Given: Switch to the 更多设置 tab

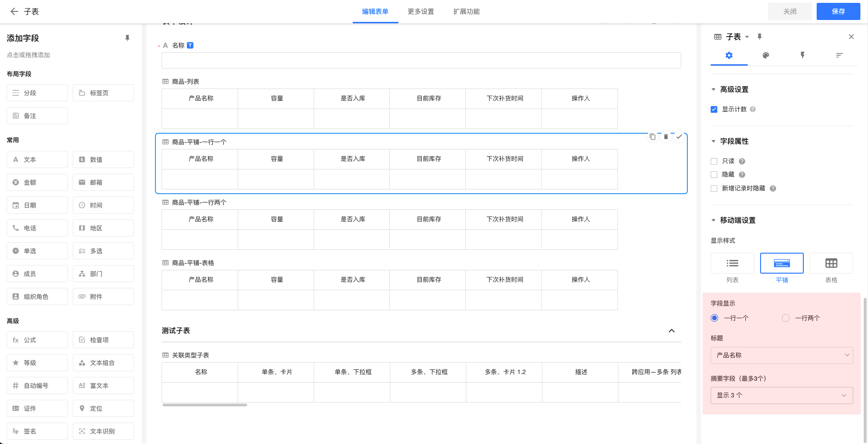Looking at the screenshot, I should tap(421, 11).
